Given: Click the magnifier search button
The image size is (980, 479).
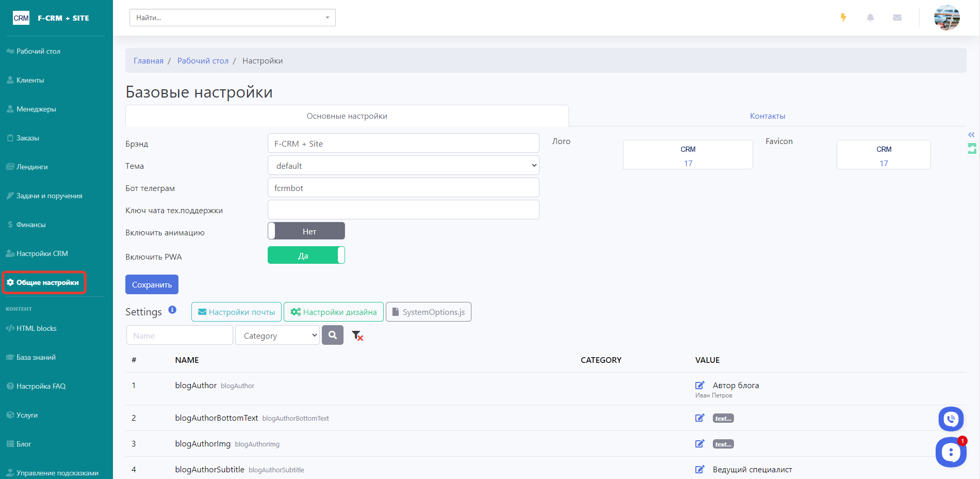Looking at the screenshot, I should 333,336.
